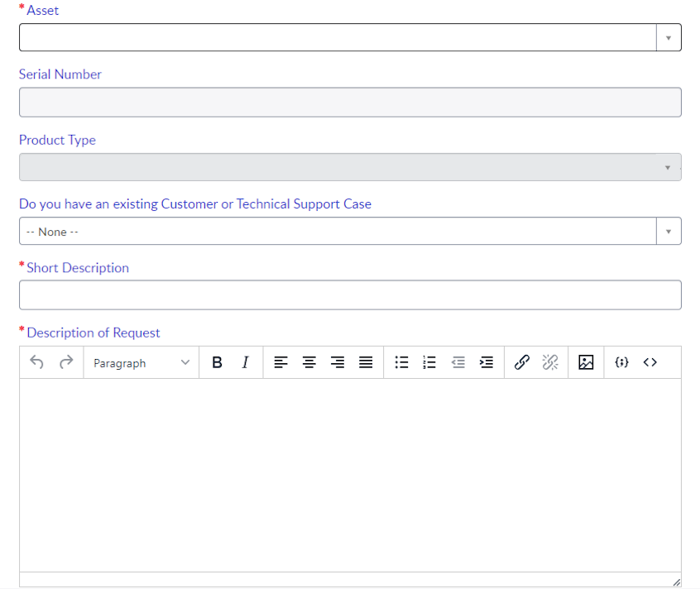
Task: Toggle italic formatting
Action: [245, 362]
